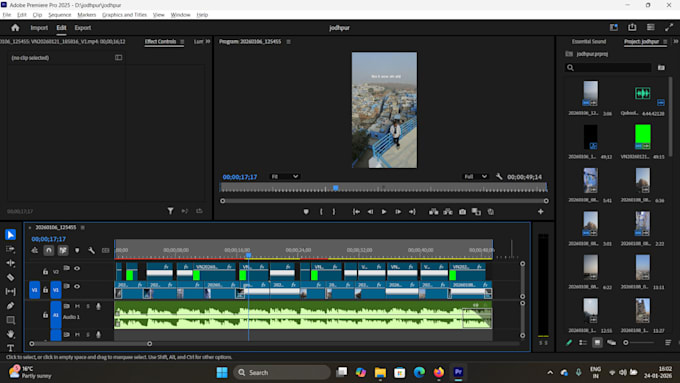Open Effect Controls panel menu
This screenshot has width=680, height=383.
182,42
